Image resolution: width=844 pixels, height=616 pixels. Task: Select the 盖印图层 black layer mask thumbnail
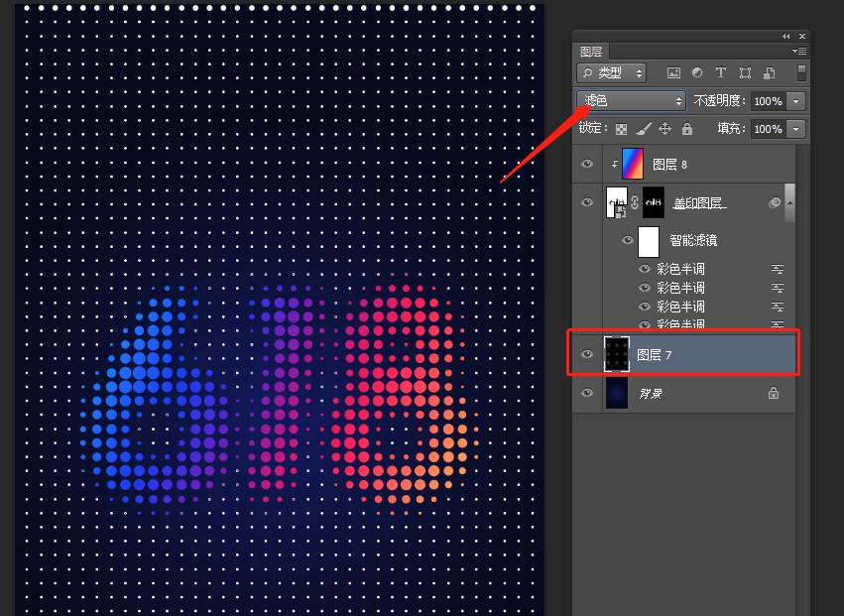pyautogui.click(x=654, y=202)
